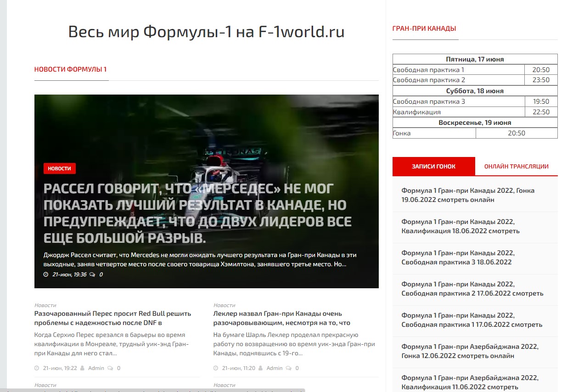Screen dimensions: 584x392
Task: Open Гран-при Канады 2022 Гонка 19.06.2022 recording
Action: pos(468,195)
